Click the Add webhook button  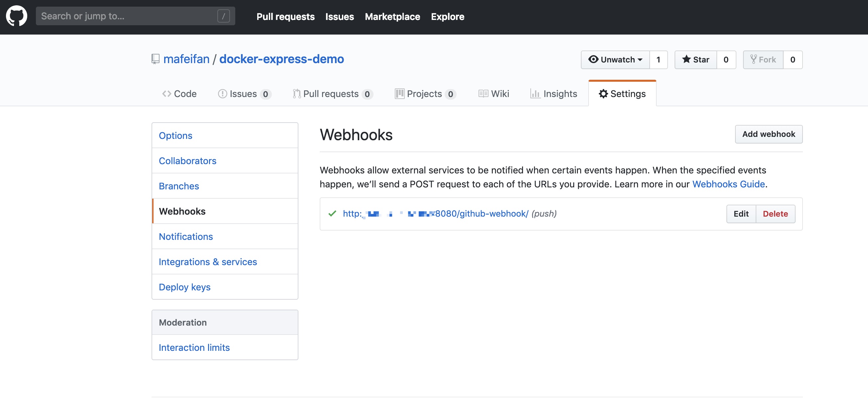point(769,134)
